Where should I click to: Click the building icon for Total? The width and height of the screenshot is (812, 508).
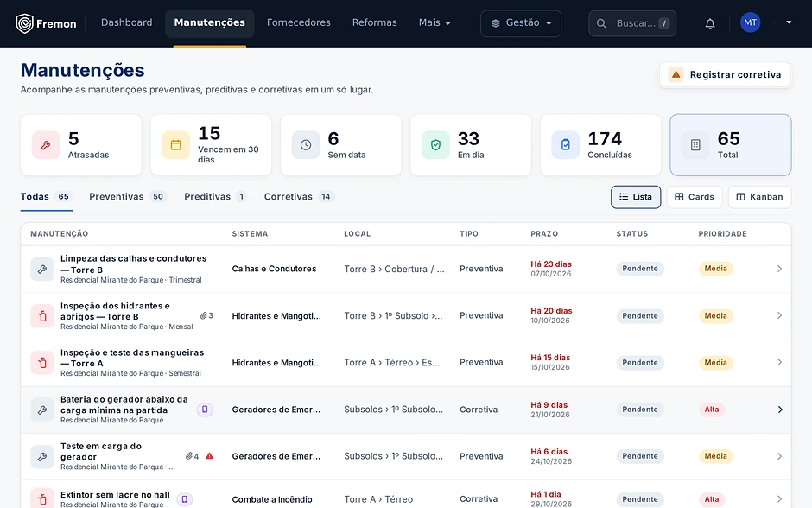point(695,145)
